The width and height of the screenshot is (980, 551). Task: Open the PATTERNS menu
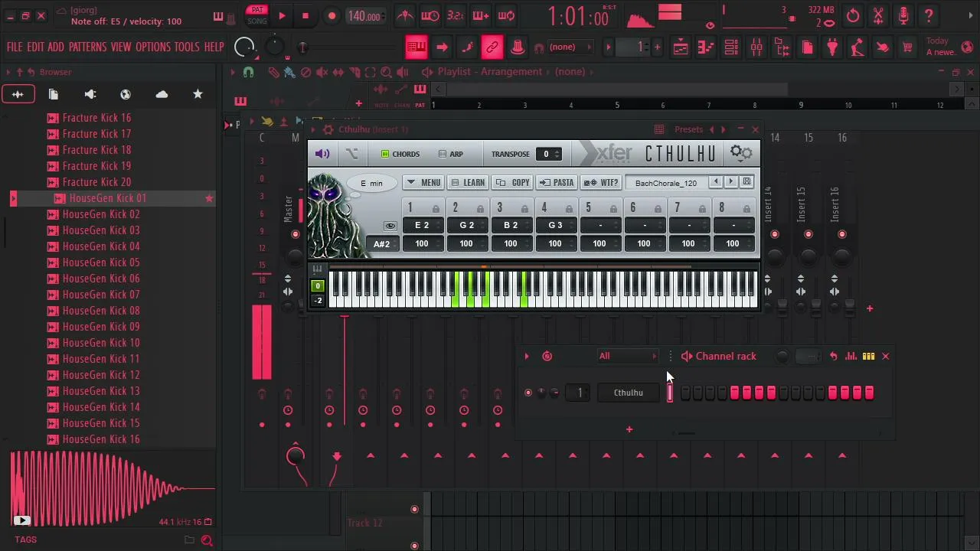pyautogui.click(x=87, y=47)
